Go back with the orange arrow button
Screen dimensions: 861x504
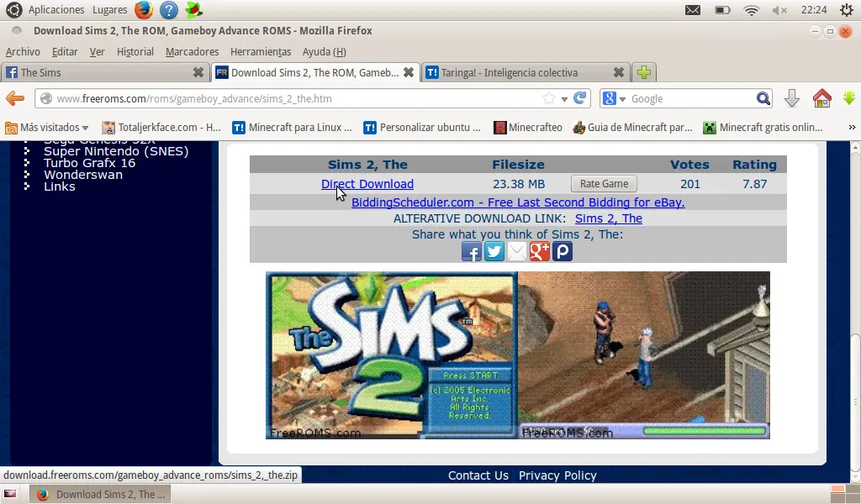[15, 99]
